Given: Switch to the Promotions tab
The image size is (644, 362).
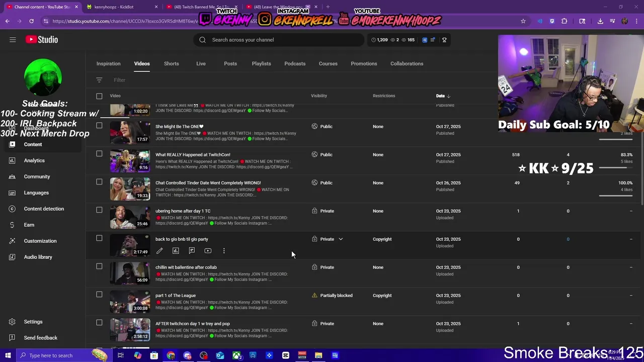Looking at the screenshot, I should click(x=364, y=64).
